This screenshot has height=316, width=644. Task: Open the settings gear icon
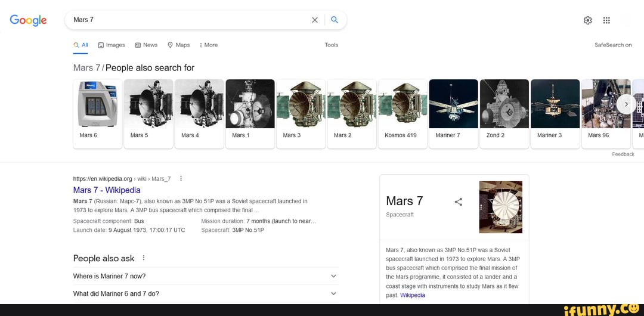588,20
